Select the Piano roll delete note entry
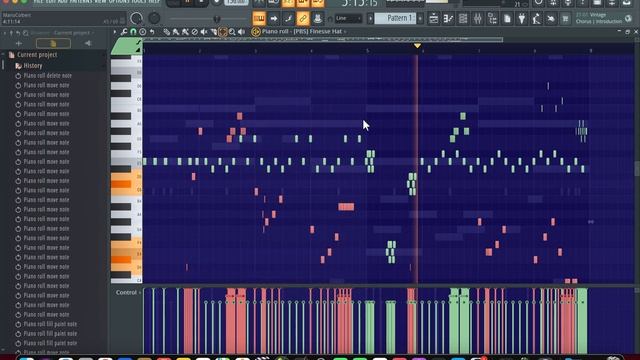The height and width of the screenshot is (360, 640). point(47,76)
